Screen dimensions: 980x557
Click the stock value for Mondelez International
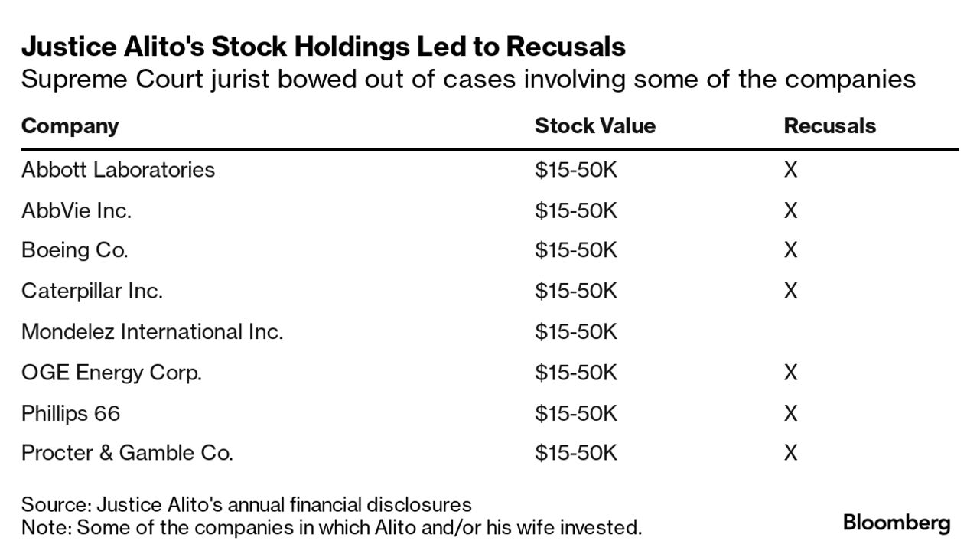point(575,332)
